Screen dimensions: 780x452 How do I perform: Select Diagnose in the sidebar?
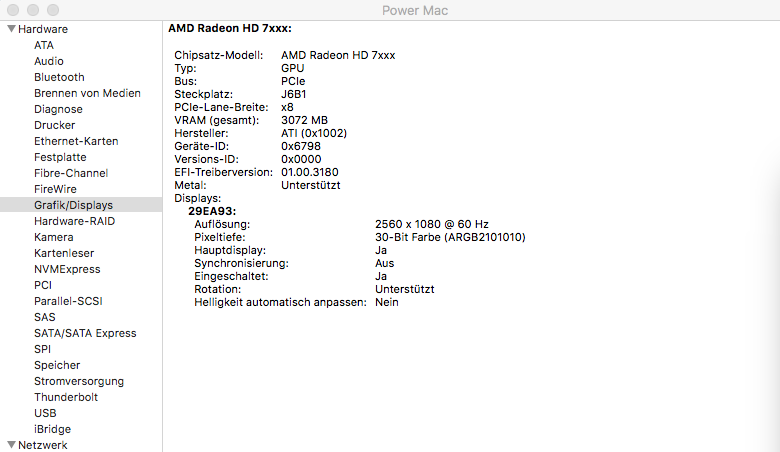(58, 109)
